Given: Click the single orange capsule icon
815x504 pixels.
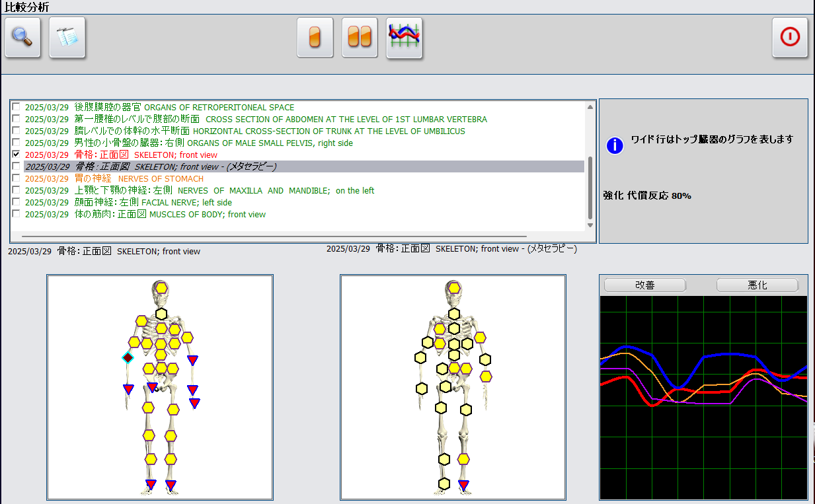Looking at the screenshot, I should [315, 38].
